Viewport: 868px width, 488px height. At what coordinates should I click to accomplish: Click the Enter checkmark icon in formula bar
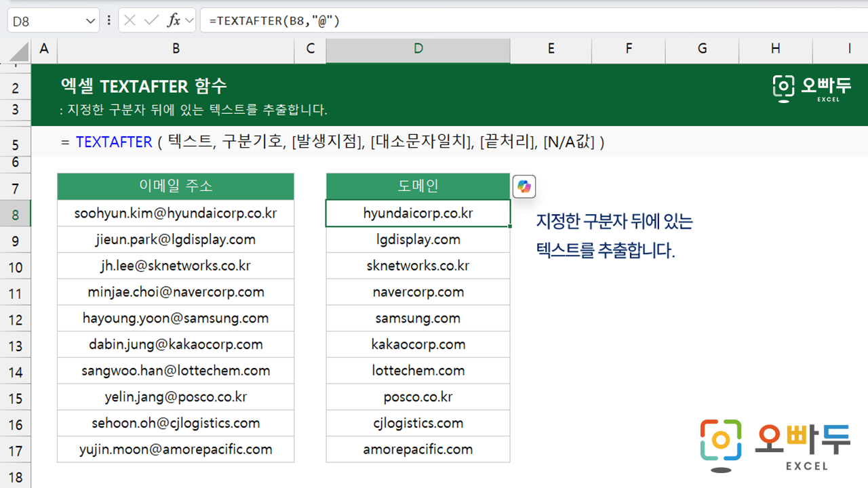[x=152, y=20]
